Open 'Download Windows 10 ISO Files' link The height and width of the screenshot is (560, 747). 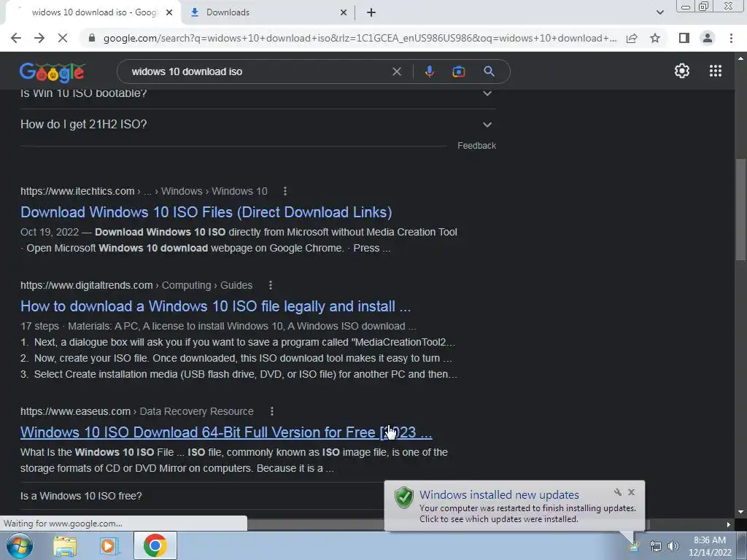(206, 212)
